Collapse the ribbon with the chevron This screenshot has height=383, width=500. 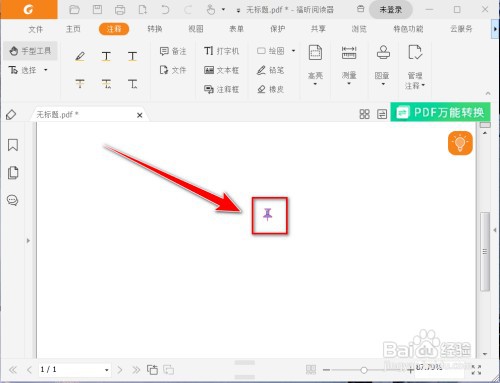pyautogui.click(x=488, y=93)
